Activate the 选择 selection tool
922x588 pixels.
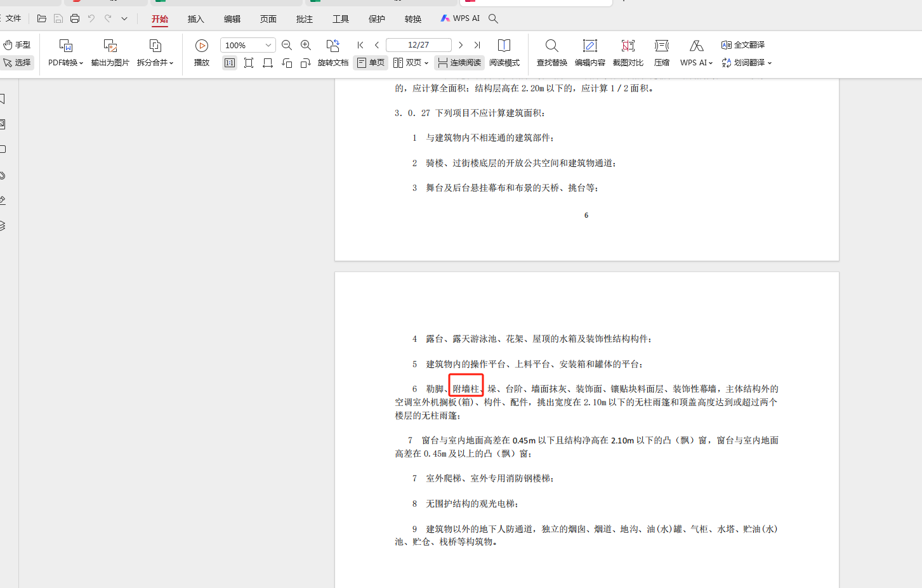17,62
